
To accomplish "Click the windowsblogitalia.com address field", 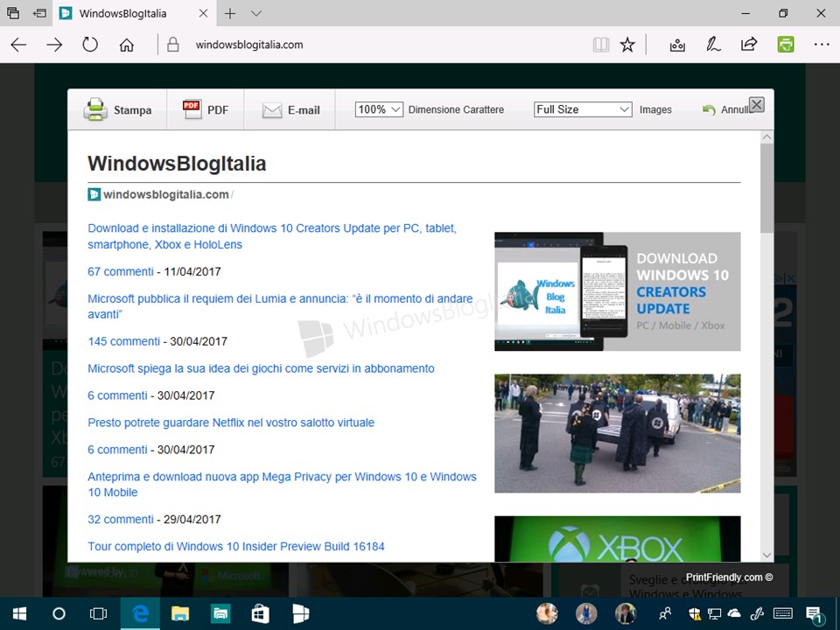I will (x=249, y=45).
